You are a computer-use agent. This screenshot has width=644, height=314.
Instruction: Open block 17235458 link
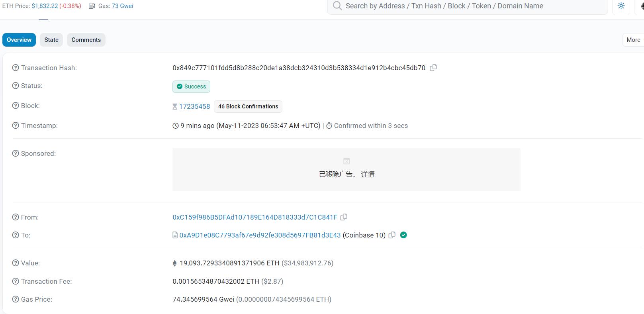(194, 106)
